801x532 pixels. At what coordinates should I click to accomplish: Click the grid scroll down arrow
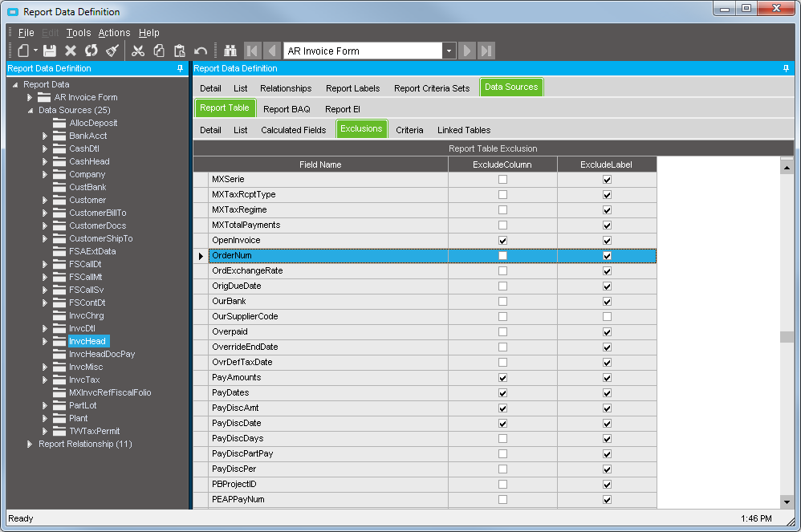(787, 502)
